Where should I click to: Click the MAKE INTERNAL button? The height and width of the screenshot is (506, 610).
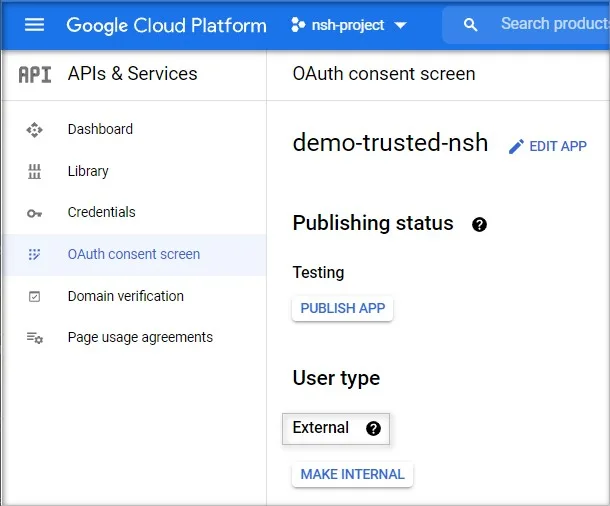pyautogui.click(x=352, y=474)
